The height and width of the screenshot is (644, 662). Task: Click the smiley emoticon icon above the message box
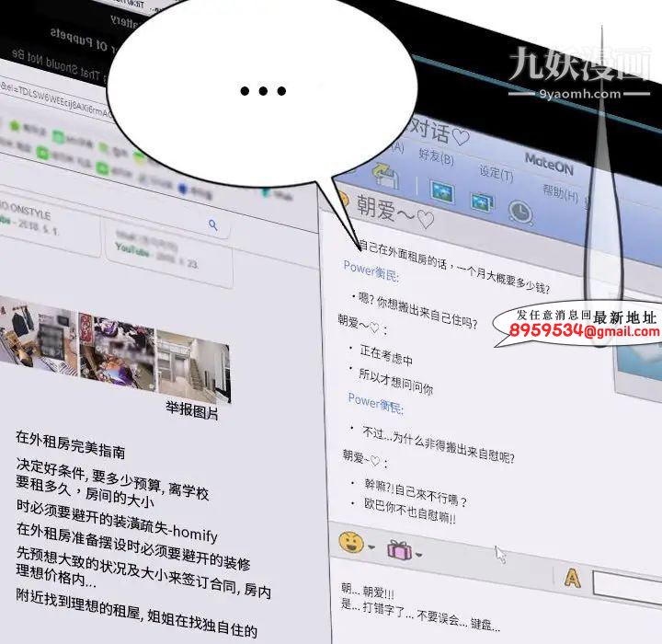tap(351, 542)
